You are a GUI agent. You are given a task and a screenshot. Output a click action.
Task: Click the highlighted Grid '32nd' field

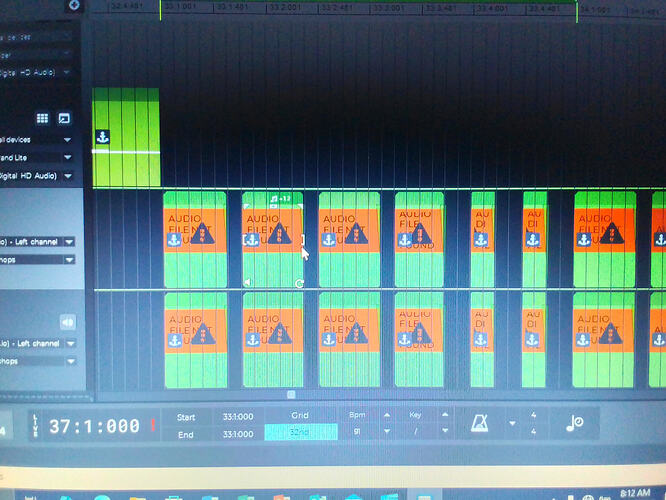[301, 432]
